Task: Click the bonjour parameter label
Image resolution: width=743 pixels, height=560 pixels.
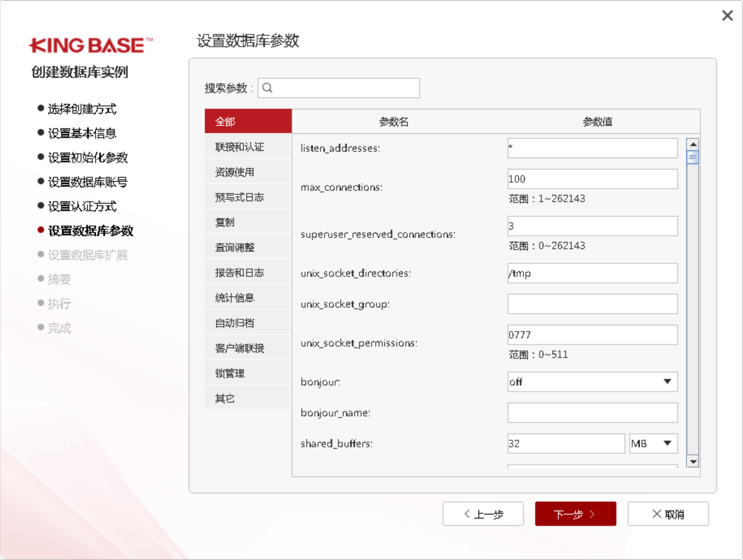Action: click(x=320, y=382)
